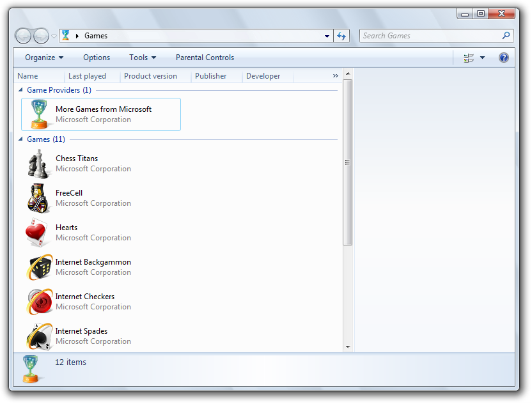Click the scrollbar down arrow
The image size is (532, 404).
pyautogui.click(x=348, y=346)
